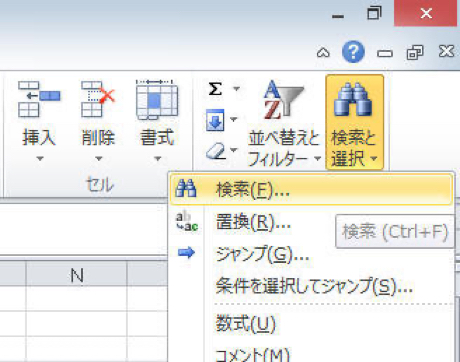Minimize the ribbon with caret icon
Viewport: 460px width, 362px height.
pyautogui.click(x=323, y=52)
